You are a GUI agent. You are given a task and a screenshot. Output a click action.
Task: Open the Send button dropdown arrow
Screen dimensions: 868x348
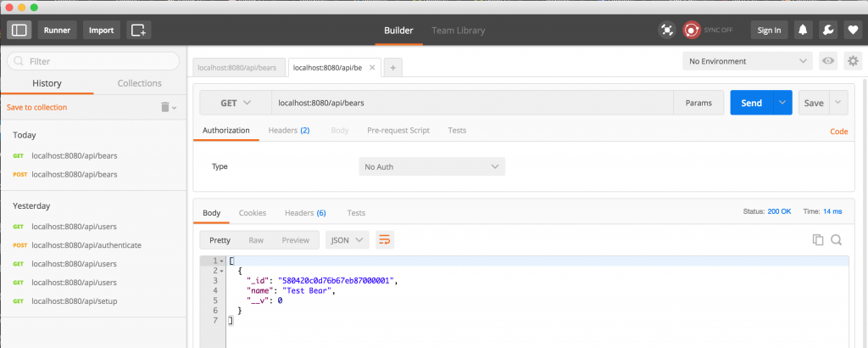click(782, 103)
